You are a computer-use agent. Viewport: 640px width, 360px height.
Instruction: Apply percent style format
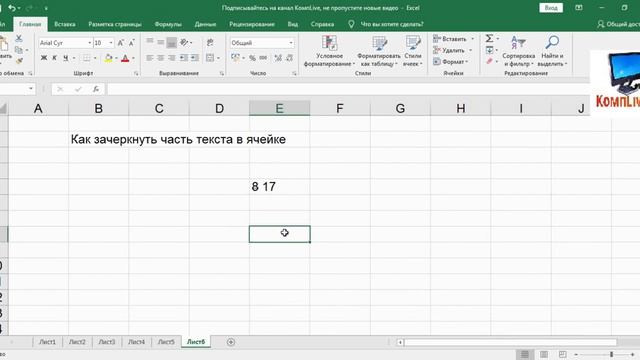(252, 58)
